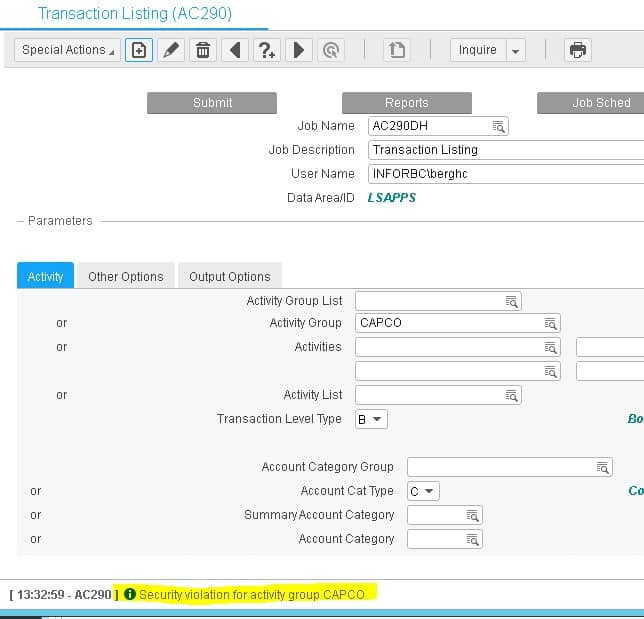
Task: Click the Delete trash can icon
Action: click(x=203, y=50)
